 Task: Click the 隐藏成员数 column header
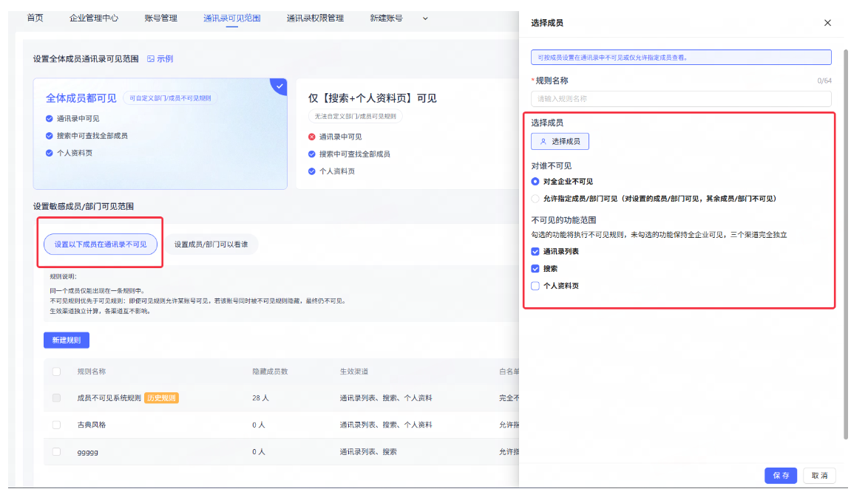coord(270,372)
